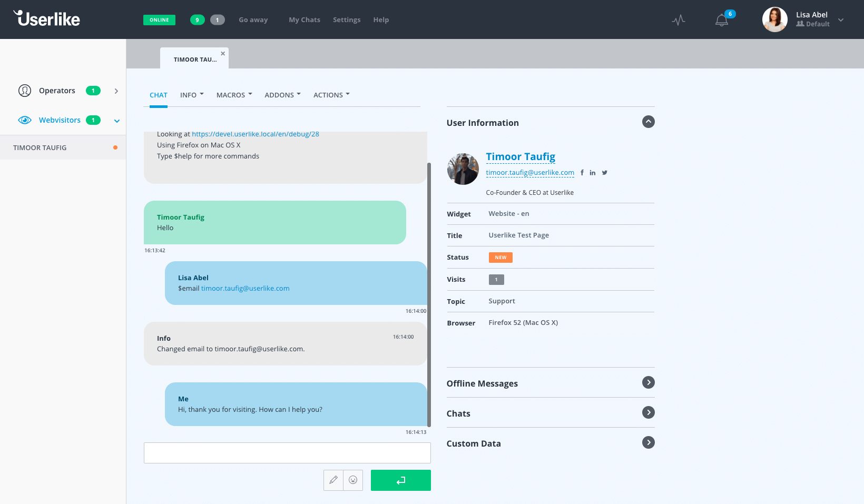Open My Chats menu

(305, 20)
